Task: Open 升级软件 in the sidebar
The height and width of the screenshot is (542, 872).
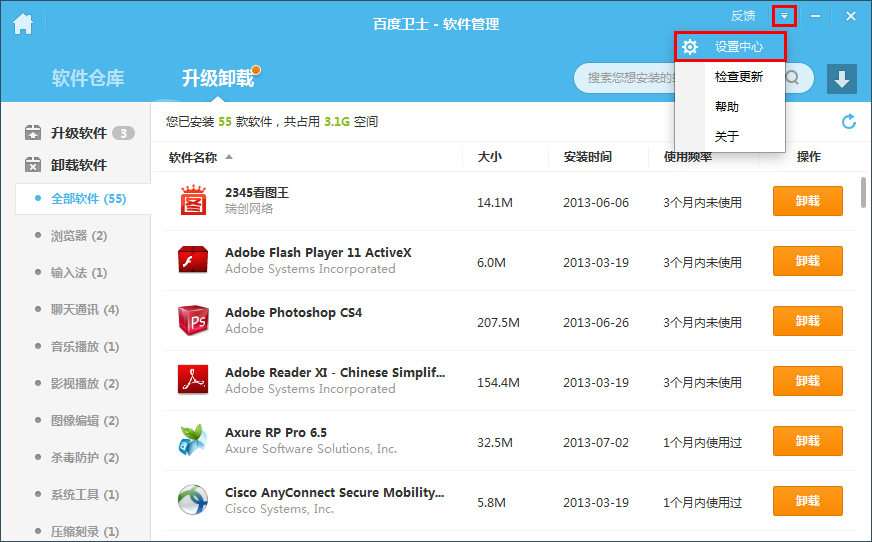Action: [79, 133]
